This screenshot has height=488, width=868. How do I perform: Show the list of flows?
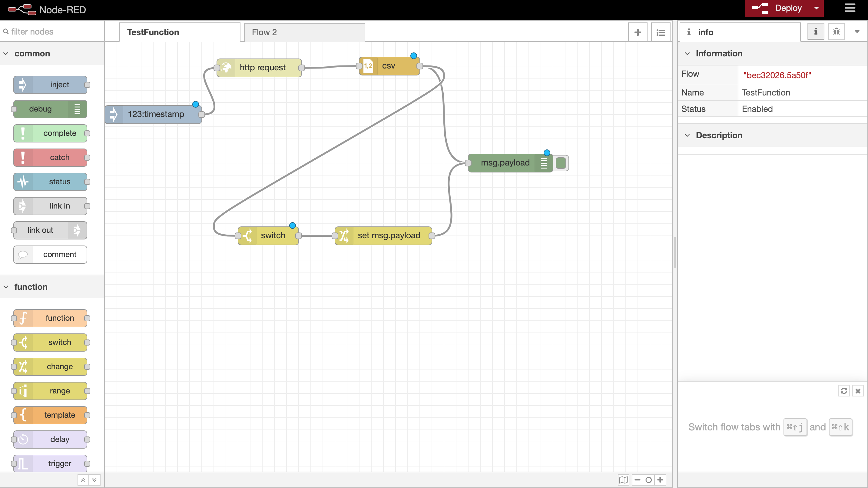661,32
